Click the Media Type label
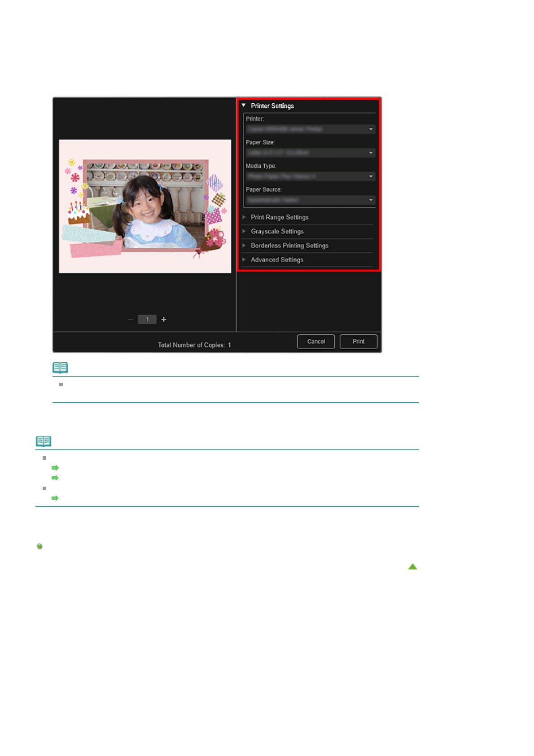Screen dimensions: 534x756 261,166
